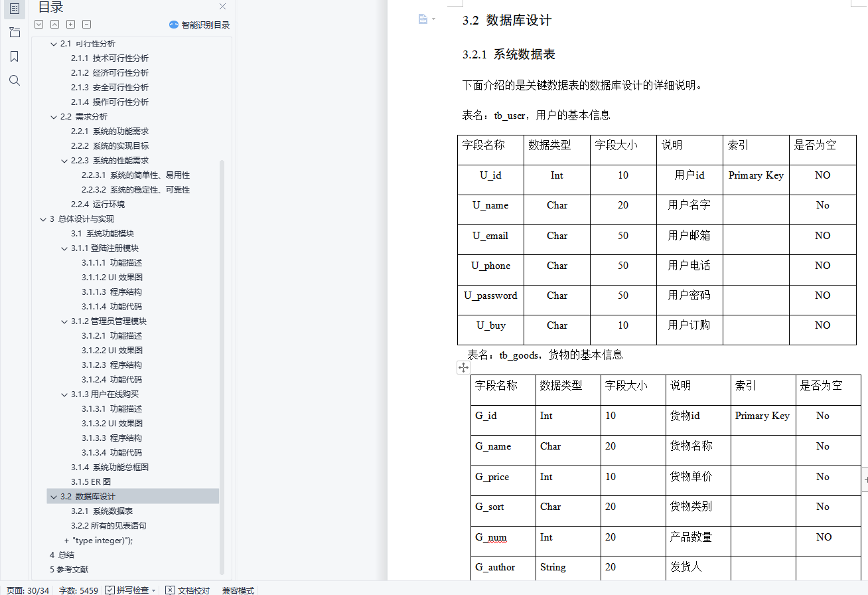Image resolution: width=868 pixels, height=595 pixels.
Task: Go to 3.2.2 所有的见表语句
Action: coord(109,526)
